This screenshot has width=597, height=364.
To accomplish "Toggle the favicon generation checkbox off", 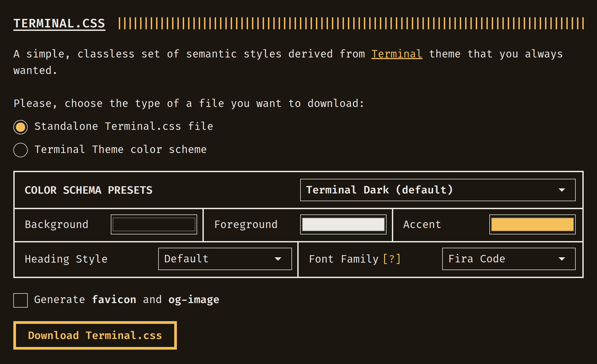I will pyautogui.click(x=21, y=300).
